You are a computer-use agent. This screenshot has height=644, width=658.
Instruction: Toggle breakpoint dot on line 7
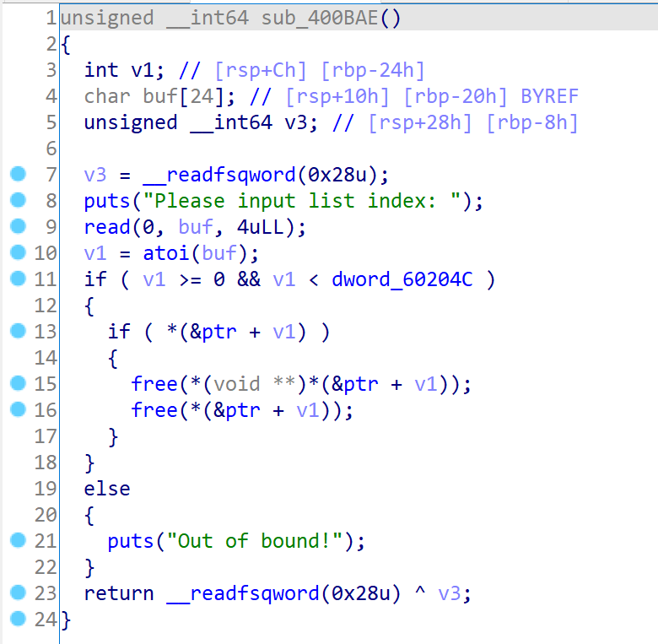click(18, 174)
